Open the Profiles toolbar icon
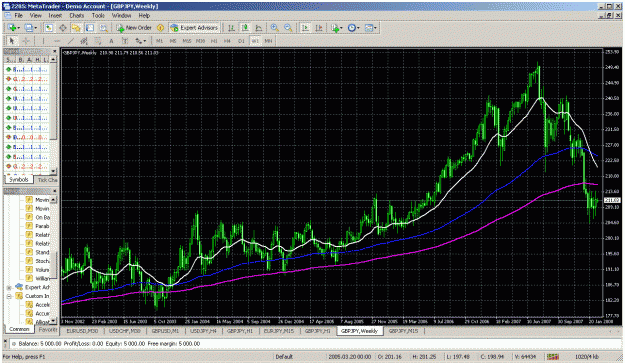This screenshot has height=363, width=625. click(28, 27)
